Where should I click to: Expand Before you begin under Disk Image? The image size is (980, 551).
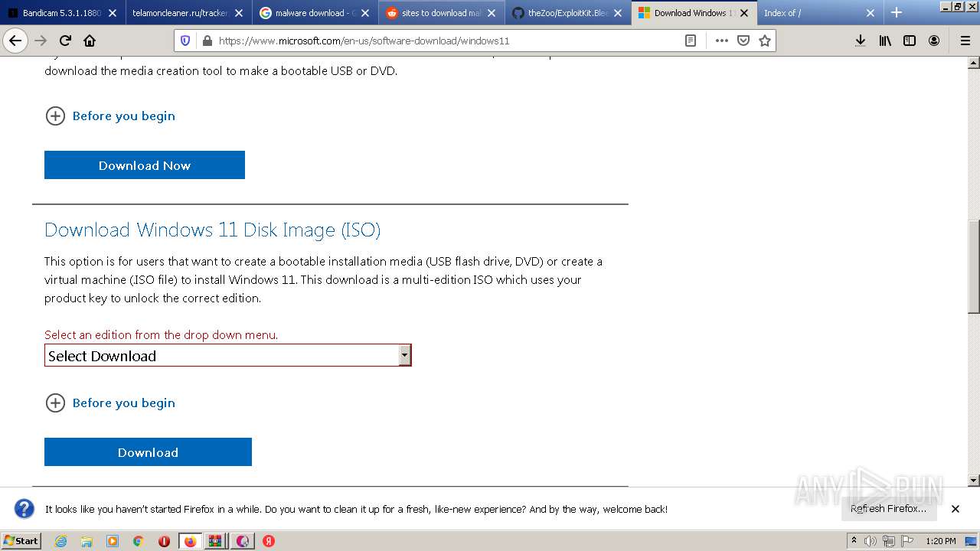tap(110, 403)
